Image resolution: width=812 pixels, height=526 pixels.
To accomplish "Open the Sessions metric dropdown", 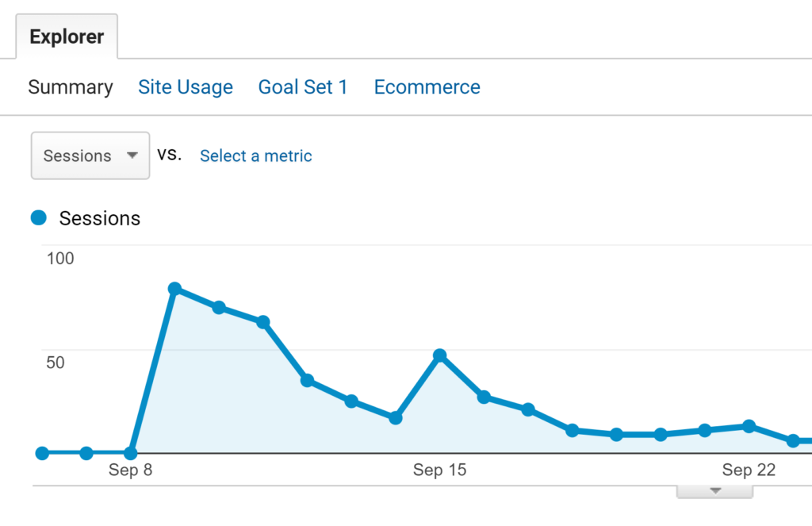I will click(x=90, y=155).
